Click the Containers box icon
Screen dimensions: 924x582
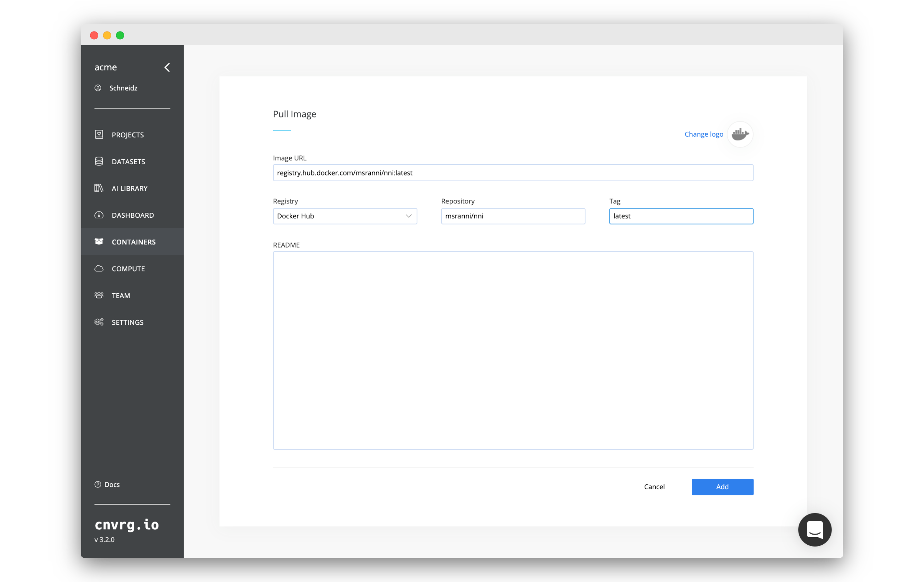tap(99, 241)
